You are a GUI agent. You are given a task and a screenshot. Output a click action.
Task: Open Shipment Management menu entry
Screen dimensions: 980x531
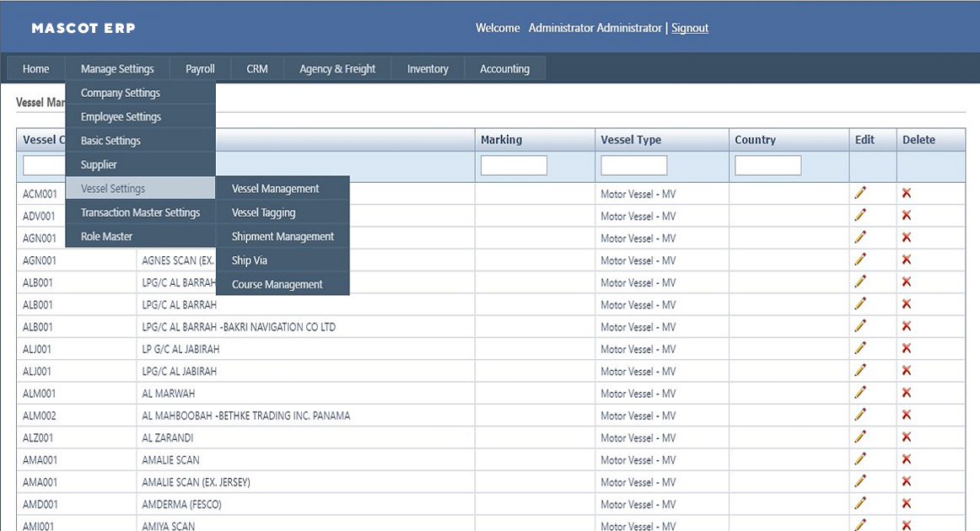pos(283,237)
